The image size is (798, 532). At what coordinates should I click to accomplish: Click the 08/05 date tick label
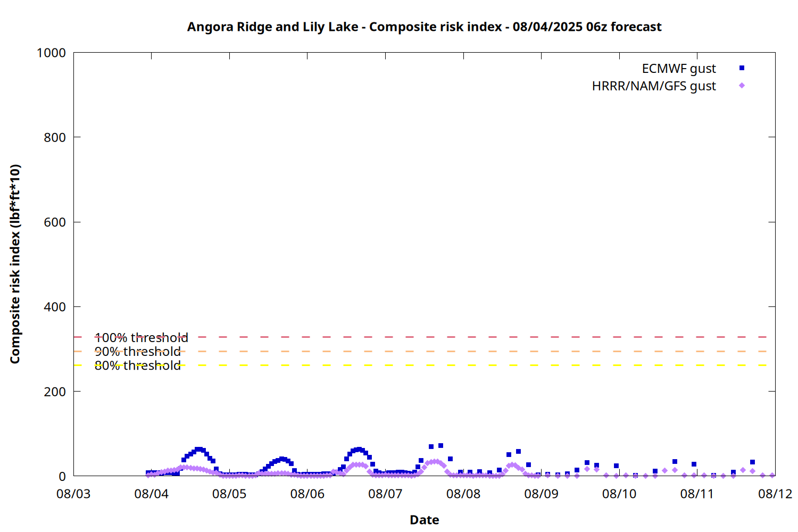coord(229,494)
